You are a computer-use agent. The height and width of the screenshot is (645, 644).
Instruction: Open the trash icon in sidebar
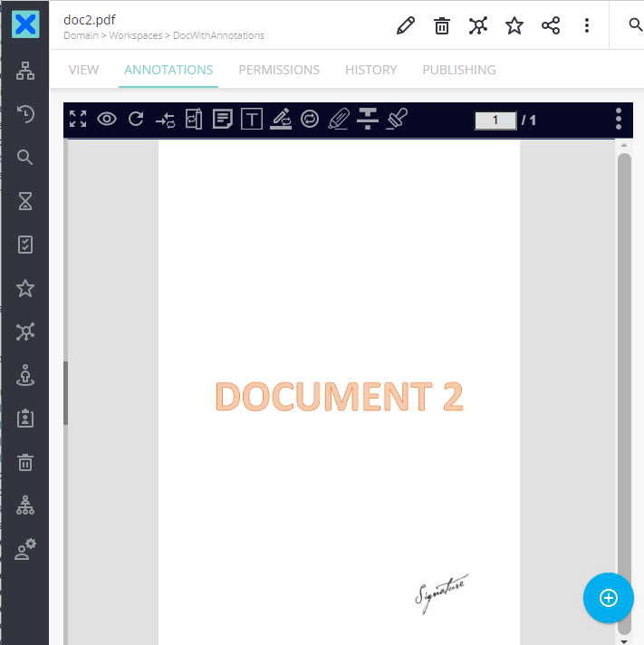(x=25, y=462)
